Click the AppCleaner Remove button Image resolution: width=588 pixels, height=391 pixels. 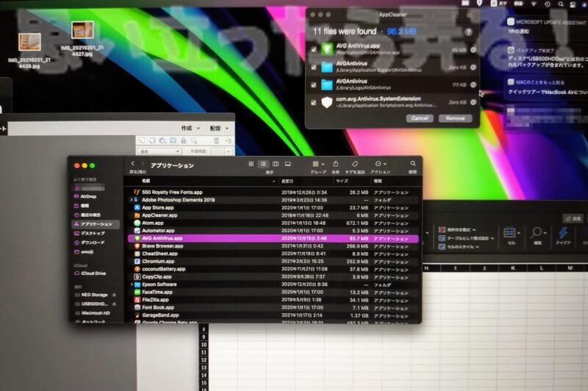455,118
